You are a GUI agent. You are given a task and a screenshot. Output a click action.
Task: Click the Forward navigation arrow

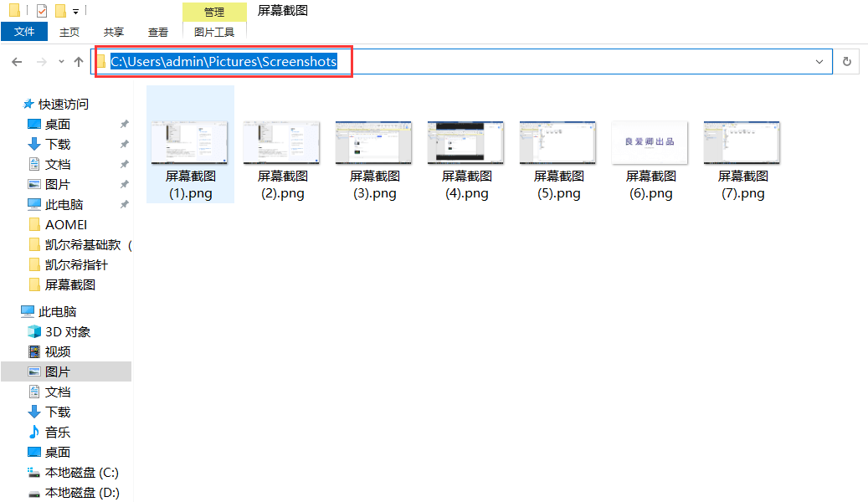40,61
